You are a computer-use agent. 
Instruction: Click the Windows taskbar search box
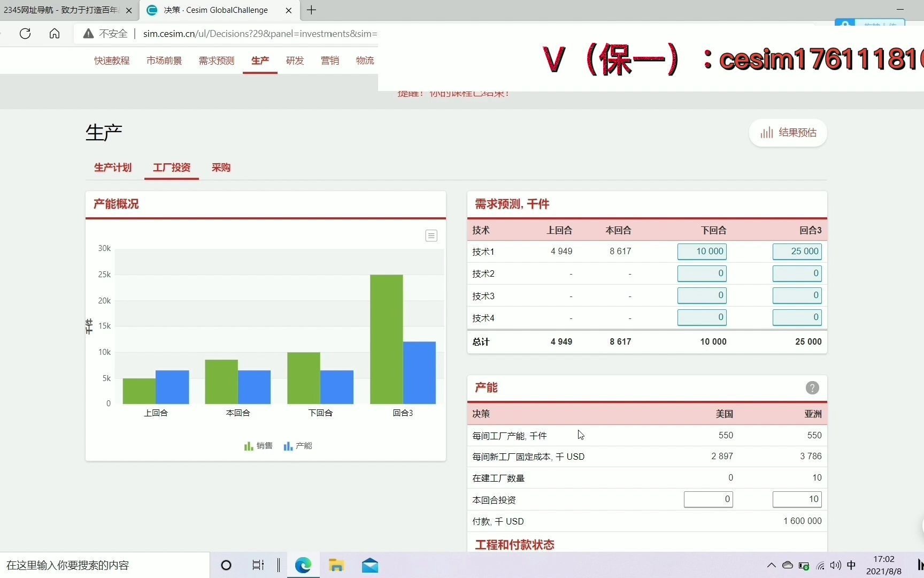[x=105, y=565]
